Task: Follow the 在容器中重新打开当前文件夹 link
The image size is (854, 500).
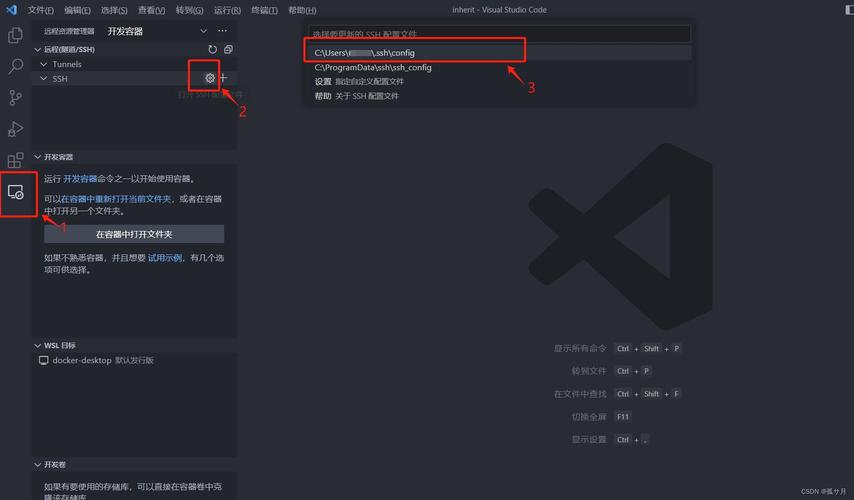Action: 115,199
